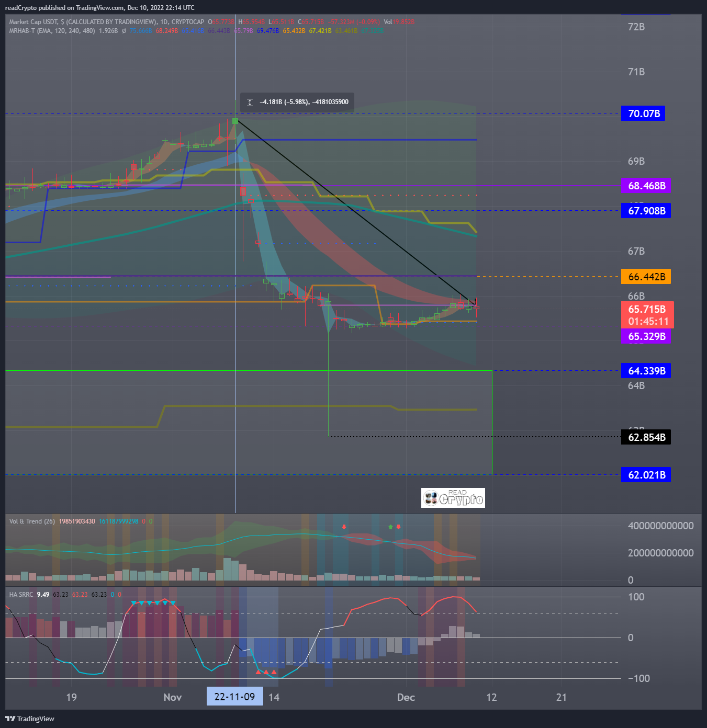707x728 pixels.
Task: Select the 68.468B purple price label
Action: (646, 186)
